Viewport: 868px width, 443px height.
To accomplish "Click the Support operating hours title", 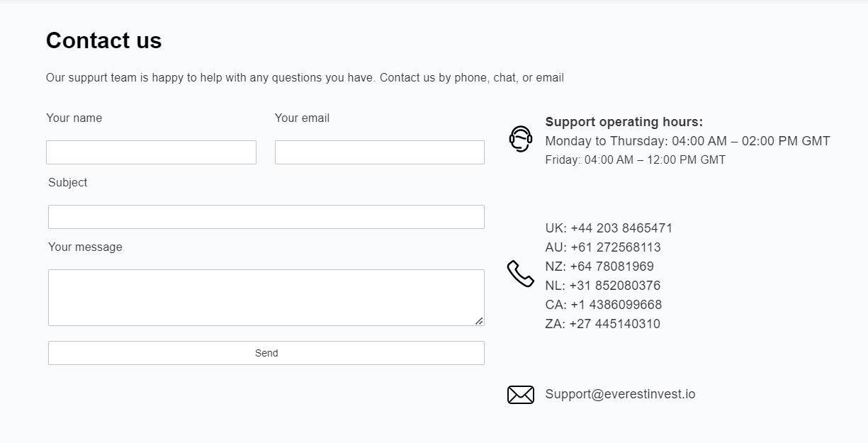I will [624, 122].
